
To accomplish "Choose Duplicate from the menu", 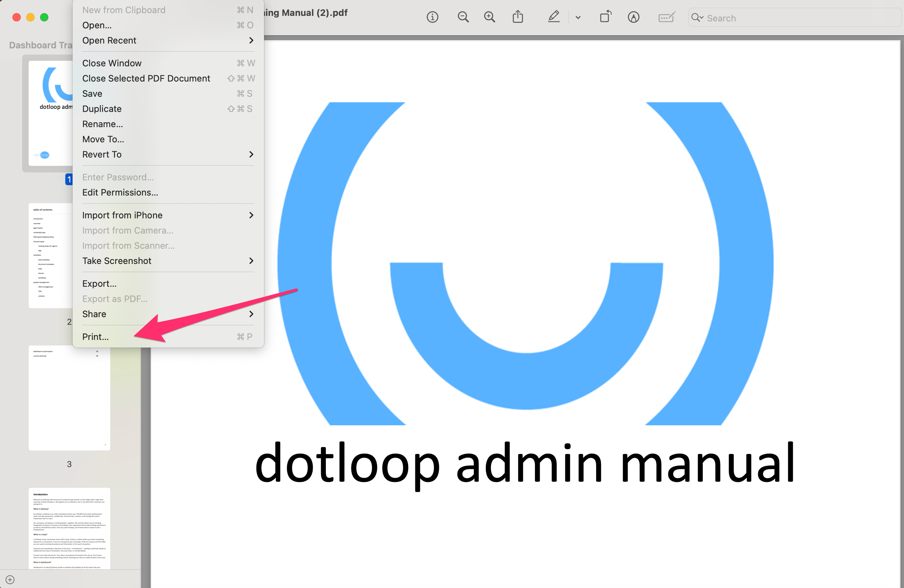I will [x=102, y=108].
